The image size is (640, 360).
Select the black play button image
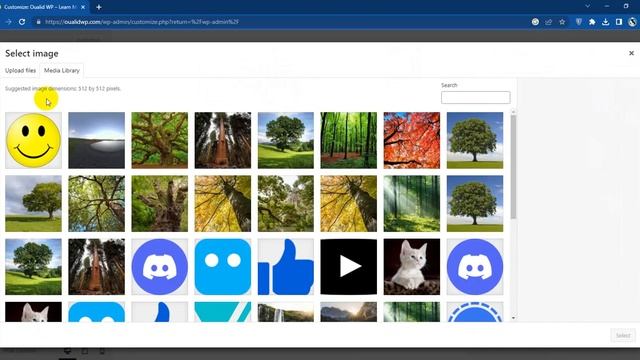[349, 267]
